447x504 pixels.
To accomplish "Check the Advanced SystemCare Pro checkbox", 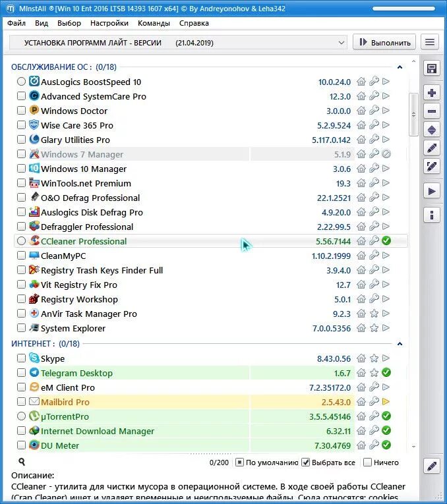I will point(21,96).
